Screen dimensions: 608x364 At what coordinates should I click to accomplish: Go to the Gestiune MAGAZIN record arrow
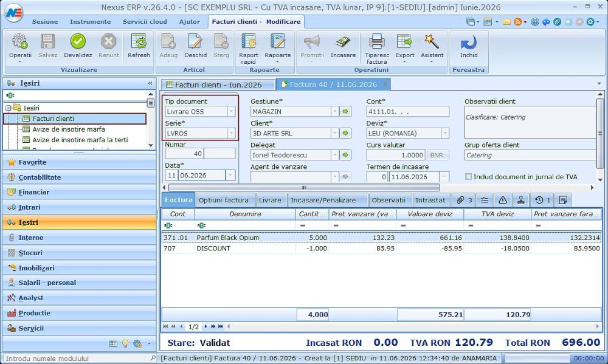coord(345,112)
